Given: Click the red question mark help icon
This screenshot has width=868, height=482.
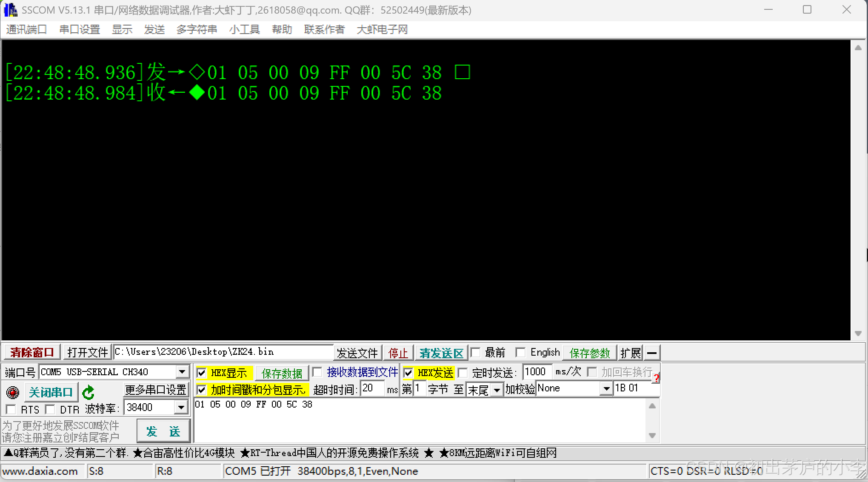Looking at the screenshot, I should pos(657,377).
